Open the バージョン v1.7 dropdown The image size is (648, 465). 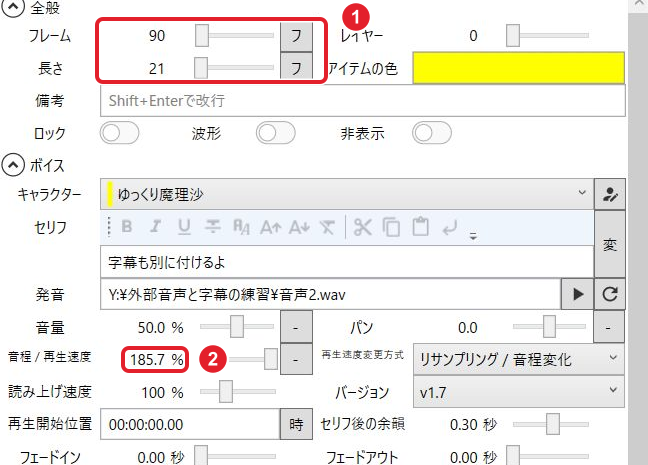519,391
